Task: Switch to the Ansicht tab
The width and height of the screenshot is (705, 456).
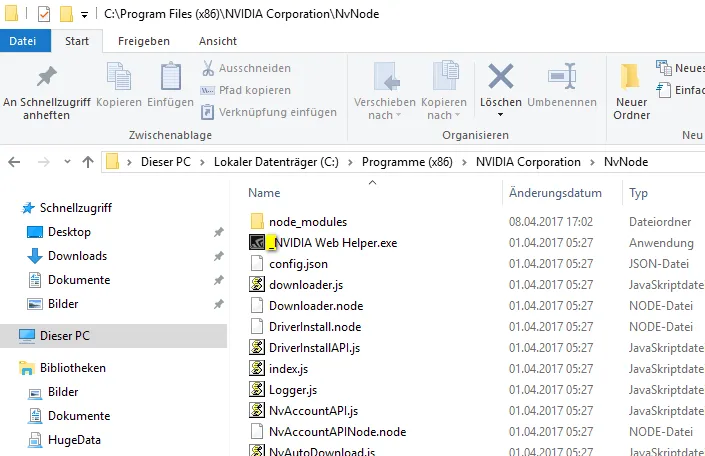Action: coord(218,41)
